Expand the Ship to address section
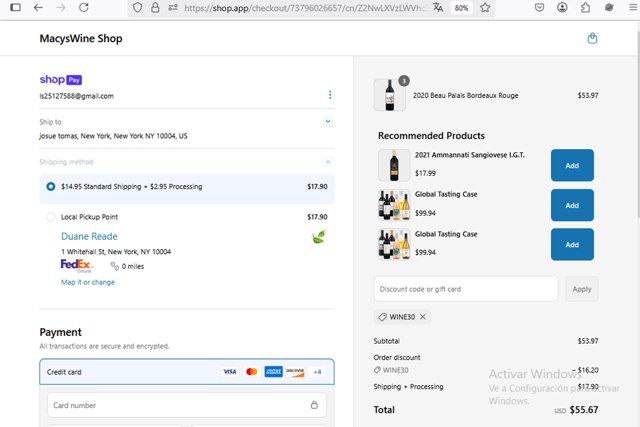 point(327,122)
